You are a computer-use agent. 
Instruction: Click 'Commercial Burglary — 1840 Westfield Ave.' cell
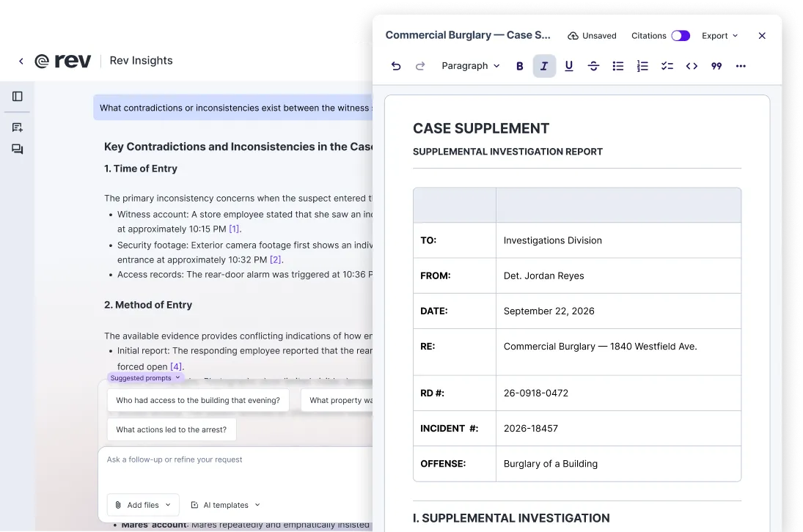click(x=618, y=352)
